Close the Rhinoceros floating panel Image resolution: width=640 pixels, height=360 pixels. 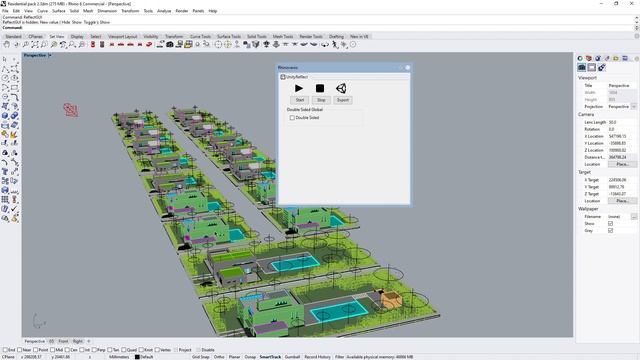tap(407, 67)
